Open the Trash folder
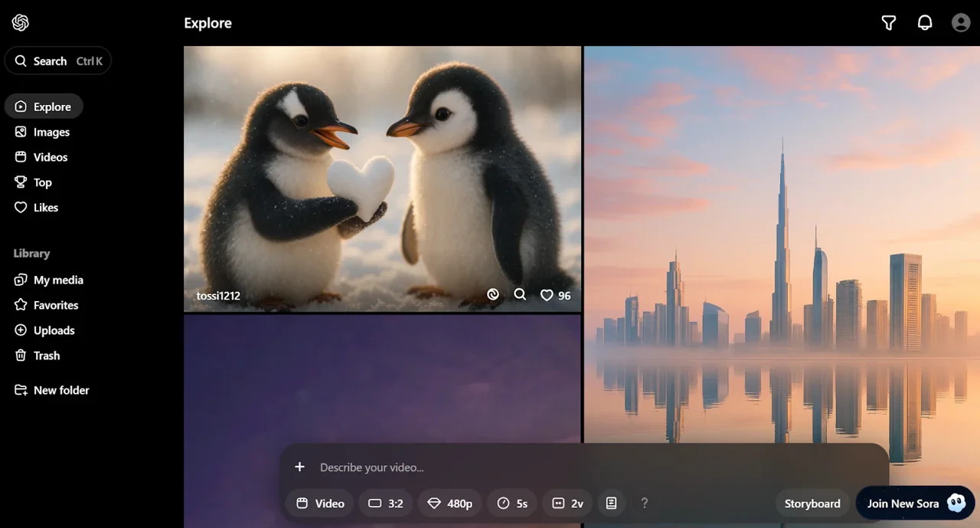 tap(46, 355)
